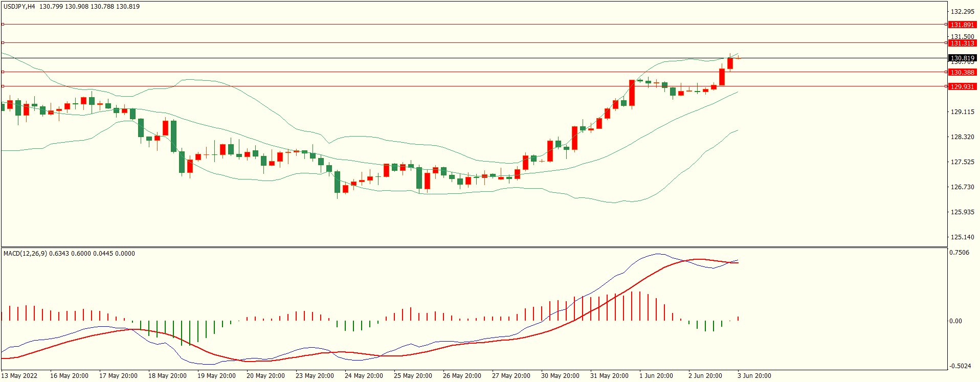Click the 19 May 20:00 time label
This screenshot has height=382, width=980.
click(x=216, y=376)
